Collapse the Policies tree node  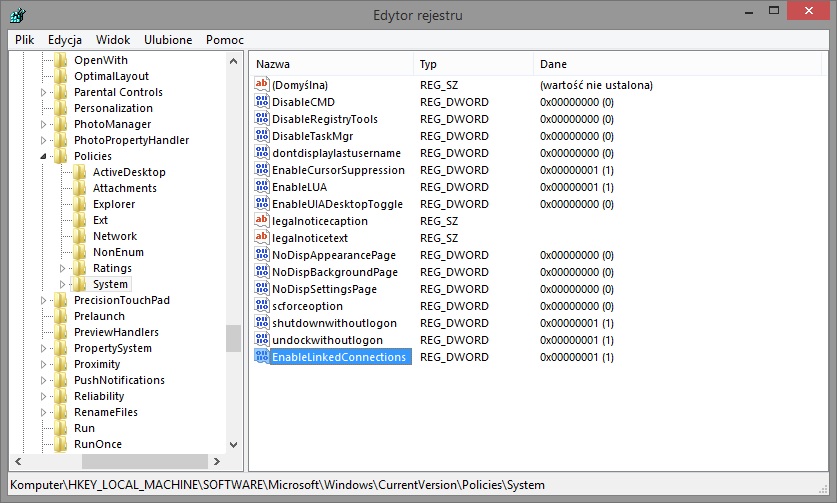(43, 156)
